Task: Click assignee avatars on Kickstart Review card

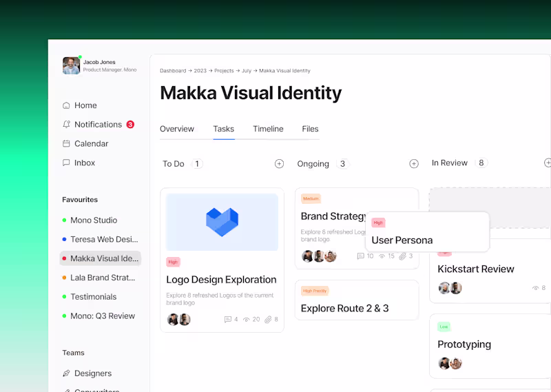Action: pyautogui.click(x=450, y=288)
